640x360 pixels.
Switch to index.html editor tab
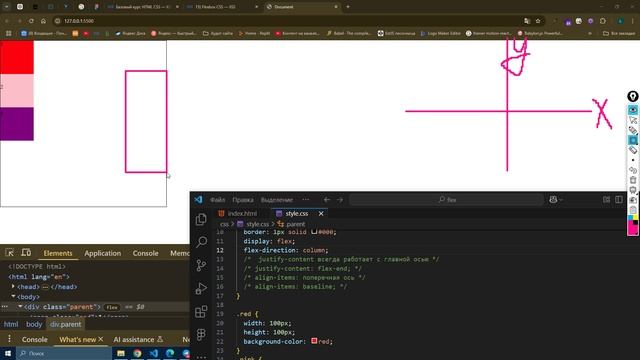pyautogui.click(x=238, y=213)
